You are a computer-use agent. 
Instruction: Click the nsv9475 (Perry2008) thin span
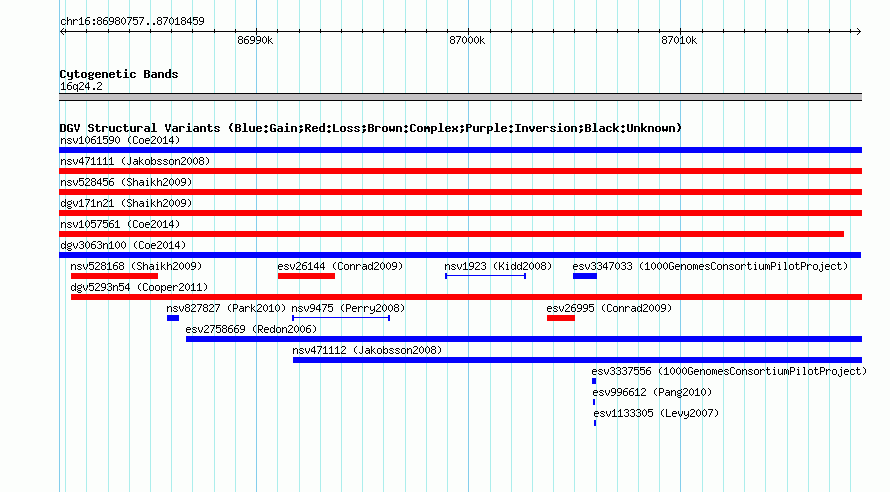tap(341, 318)
